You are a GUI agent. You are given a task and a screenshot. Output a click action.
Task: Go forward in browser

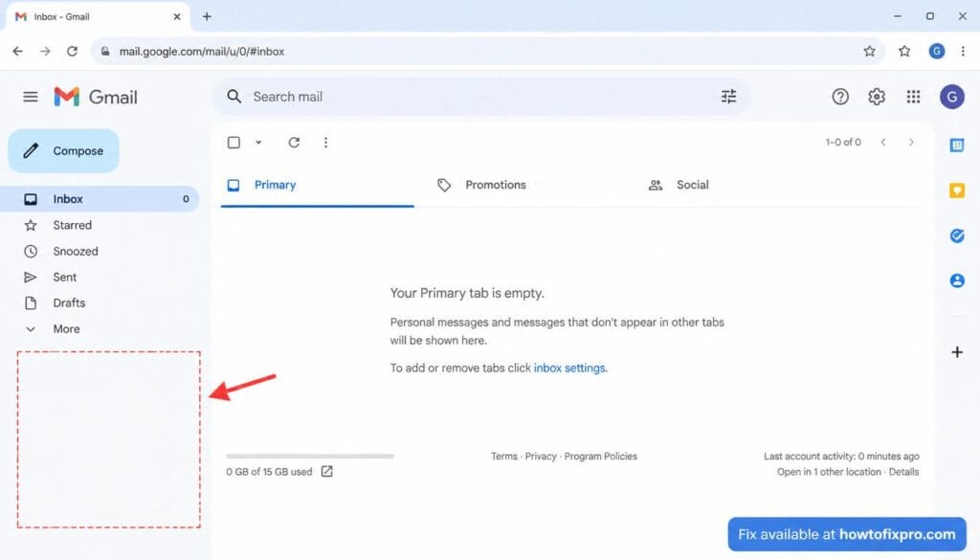pyautogui.click(x=45, y=52)
